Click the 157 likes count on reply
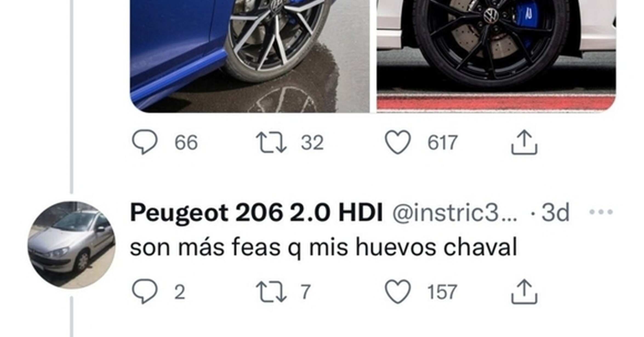Image resolution: width=644 pixels, height=337 pixels. 442,292
